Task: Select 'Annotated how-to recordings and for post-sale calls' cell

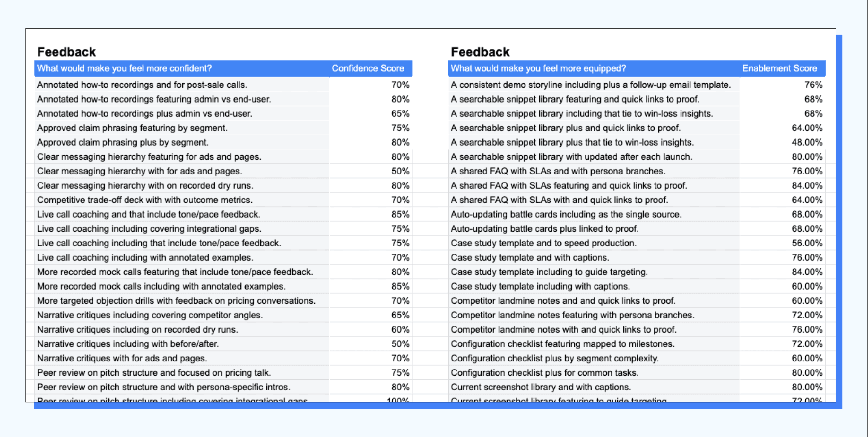Action: [x=142, y=85]
